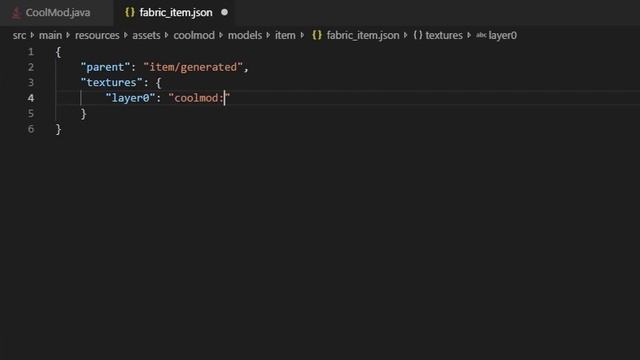Click the closing brace on line 6
The width and height of the screenshot is (640, 360).
(x=58, y=129)
